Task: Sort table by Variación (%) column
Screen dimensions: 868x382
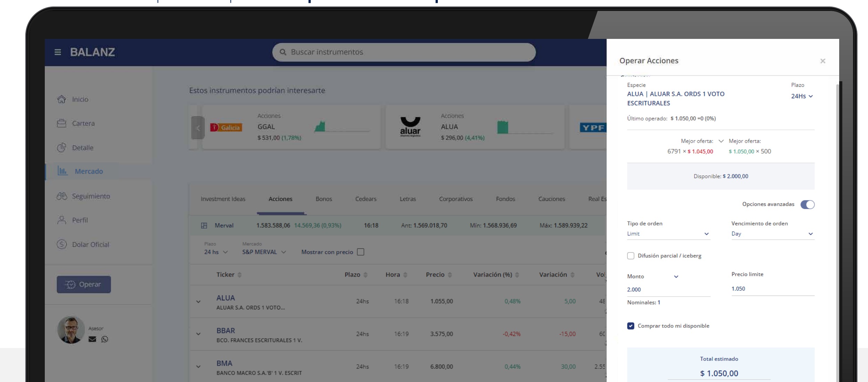Action: [517, 275]
